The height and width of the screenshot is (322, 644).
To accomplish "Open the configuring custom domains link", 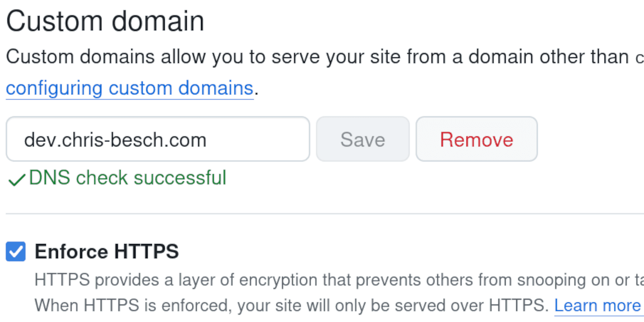I will (x=129, y=89).
